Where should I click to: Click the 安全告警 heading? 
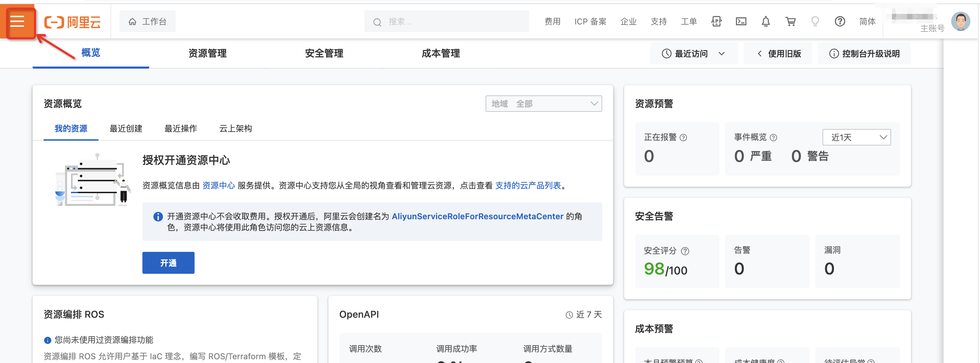tap(654, 216)
